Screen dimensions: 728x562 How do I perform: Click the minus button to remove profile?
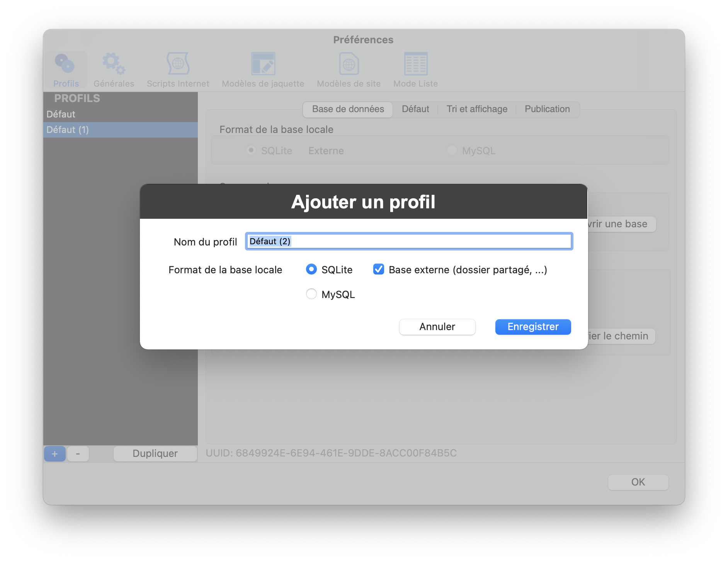[x=78, y=453]
